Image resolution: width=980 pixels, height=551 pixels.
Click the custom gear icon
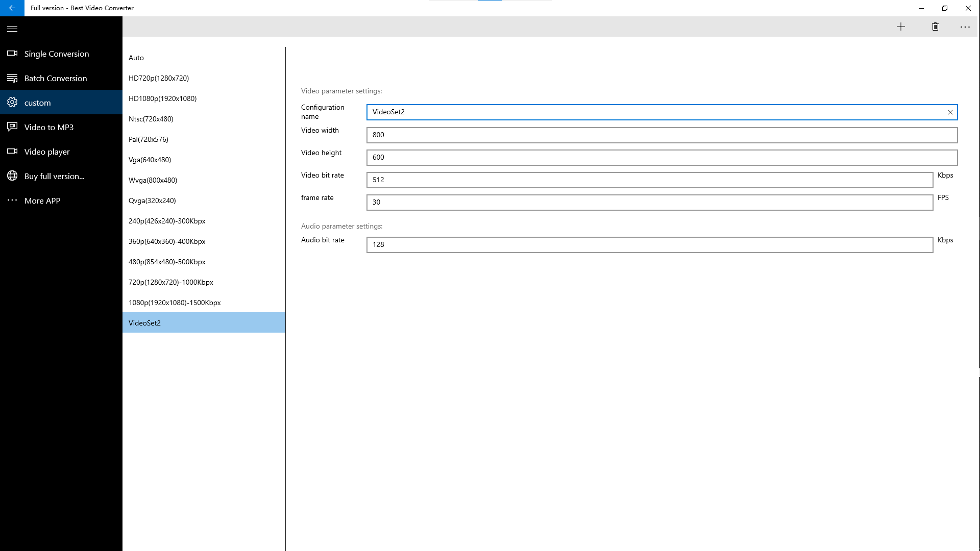(x=12, y=103)
